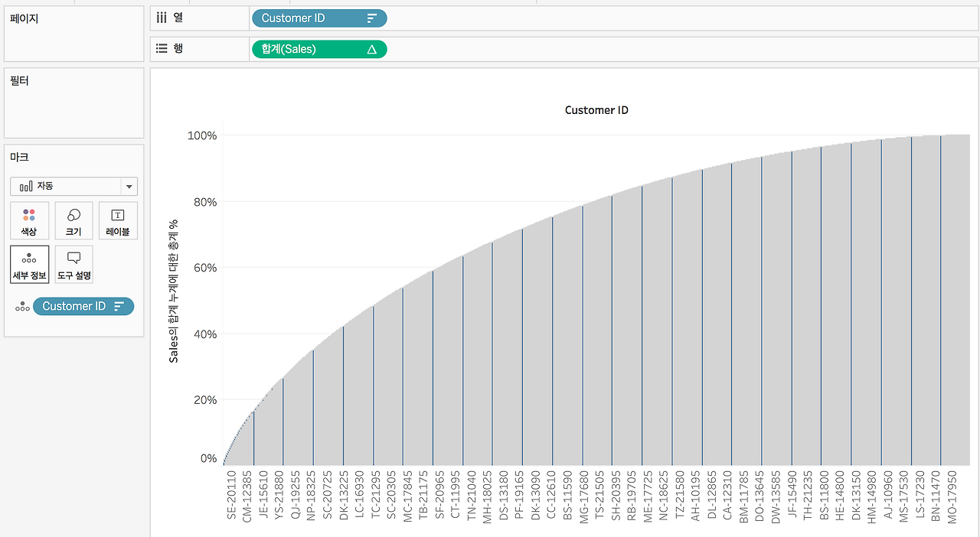Click the SF-20965 customer label
This screenshot has height=537, width=980.
click(x=439, y=496)
